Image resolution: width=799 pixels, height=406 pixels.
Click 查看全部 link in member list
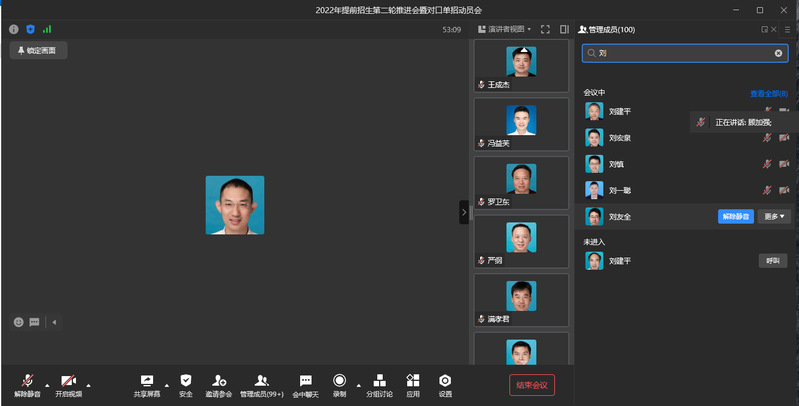768,93
